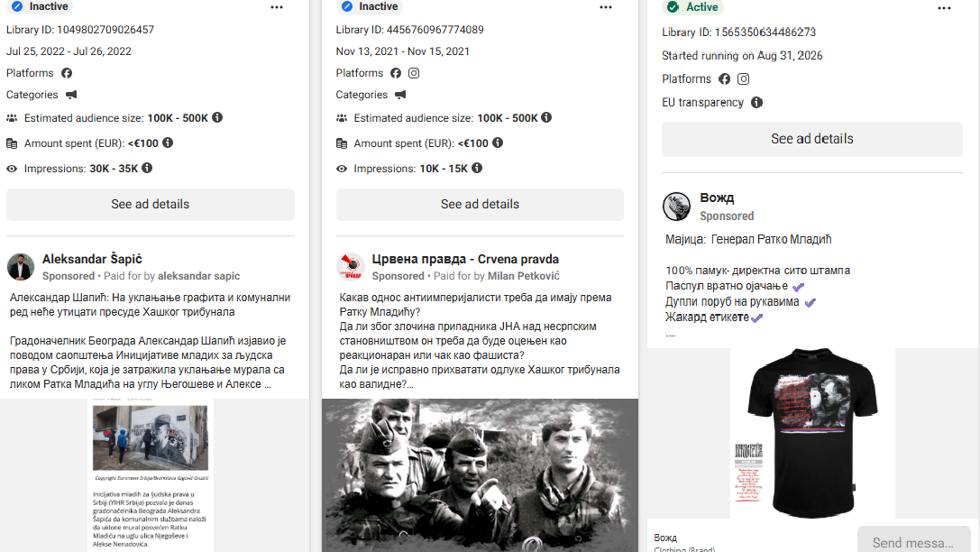980x552 pixels.
Task: Select Library ID 1049802709026457 text
Action: 80,30
